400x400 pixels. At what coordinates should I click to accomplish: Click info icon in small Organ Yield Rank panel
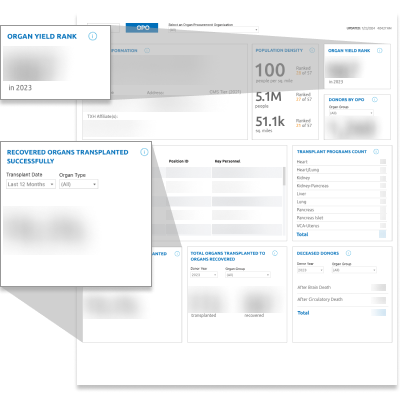click(380, 51)
